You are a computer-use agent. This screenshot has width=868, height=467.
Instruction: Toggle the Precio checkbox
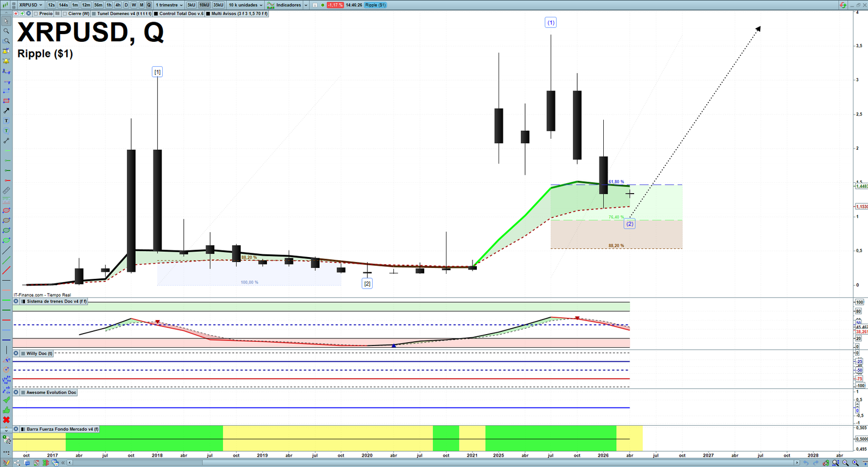(36, 14)
